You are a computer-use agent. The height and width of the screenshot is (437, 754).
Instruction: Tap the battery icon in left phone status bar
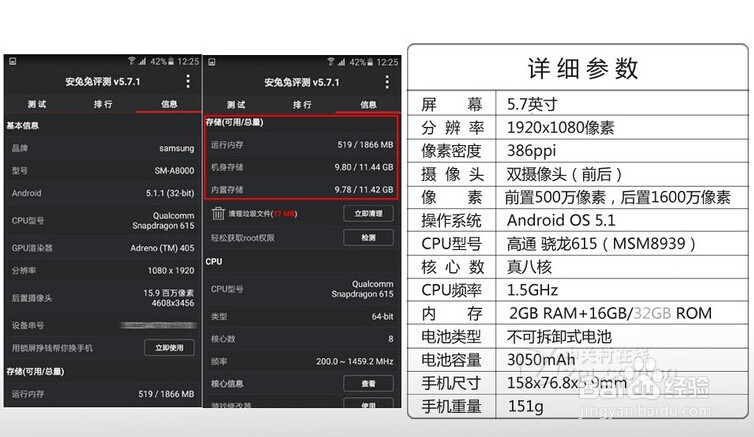click(171, 62)
